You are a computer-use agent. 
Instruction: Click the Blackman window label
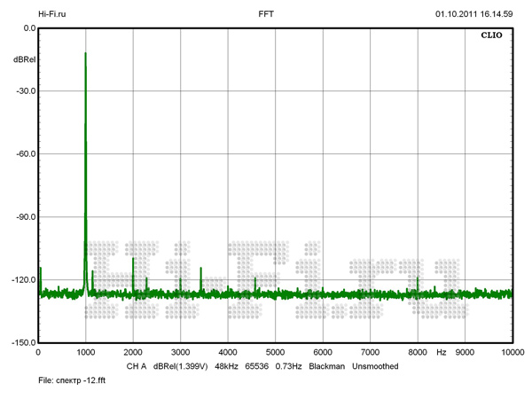326,366
